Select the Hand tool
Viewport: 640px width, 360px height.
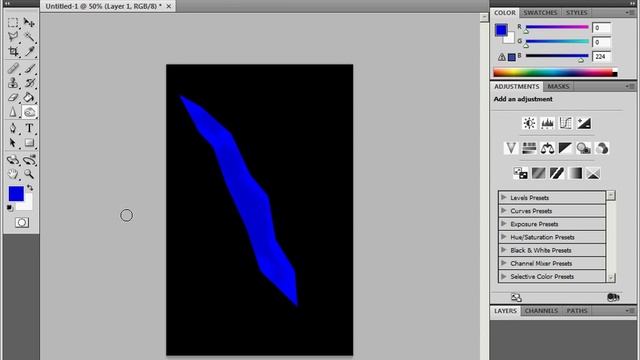(13, 174)
